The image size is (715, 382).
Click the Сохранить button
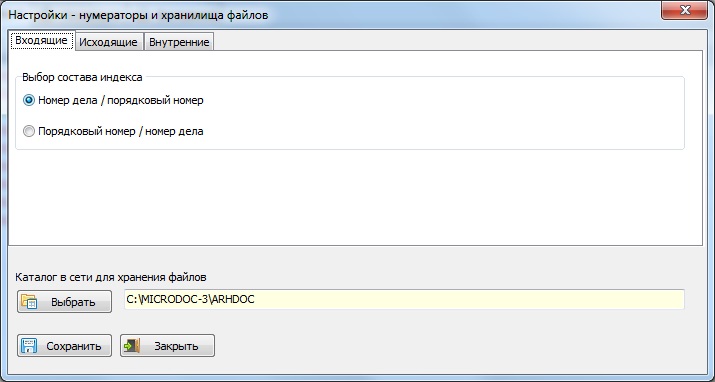pos(64,346)
